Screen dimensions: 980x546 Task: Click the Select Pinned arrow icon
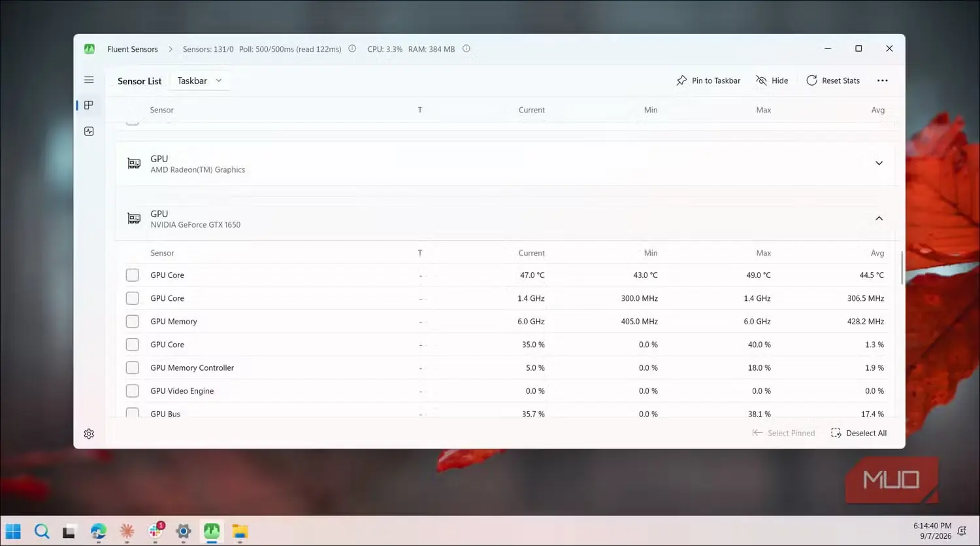click(x=757, y=433)
